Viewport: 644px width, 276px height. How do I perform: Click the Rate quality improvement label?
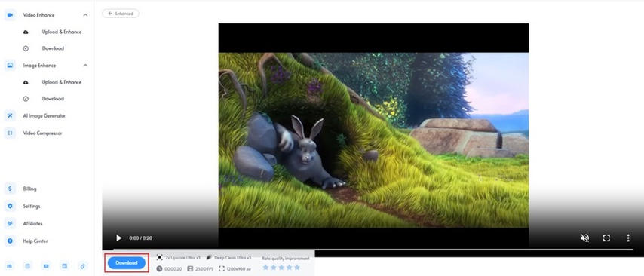tap(286, 259)
